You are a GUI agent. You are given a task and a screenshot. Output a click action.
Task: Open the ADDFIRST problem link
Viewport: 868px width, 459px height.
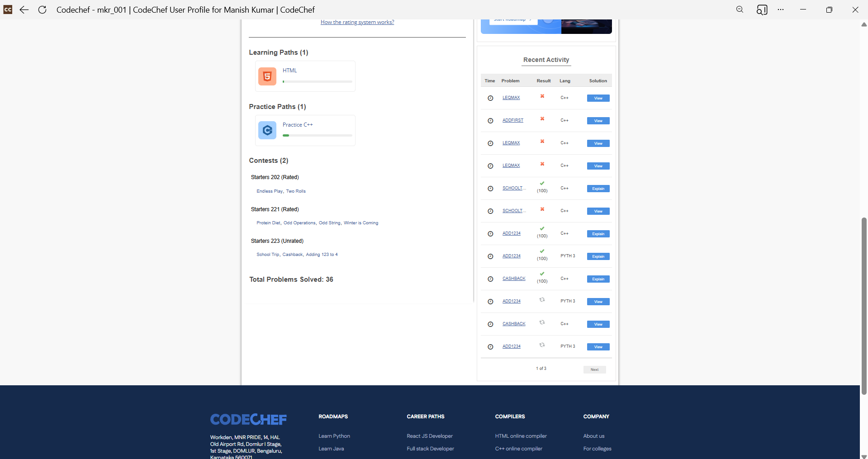pyautogui.click(x=513, y=120)
